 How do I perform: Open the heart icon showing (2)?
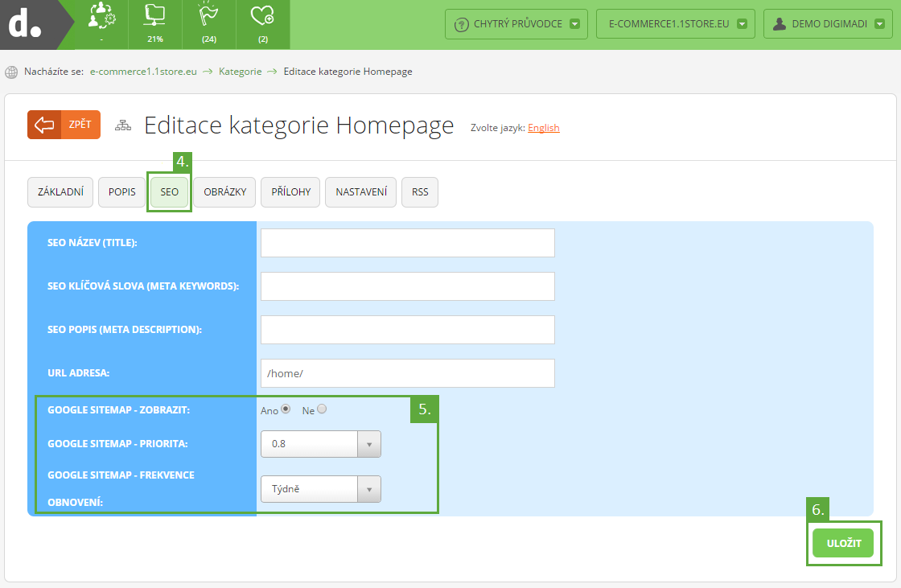pyautogui.click(x=262, y=16)
